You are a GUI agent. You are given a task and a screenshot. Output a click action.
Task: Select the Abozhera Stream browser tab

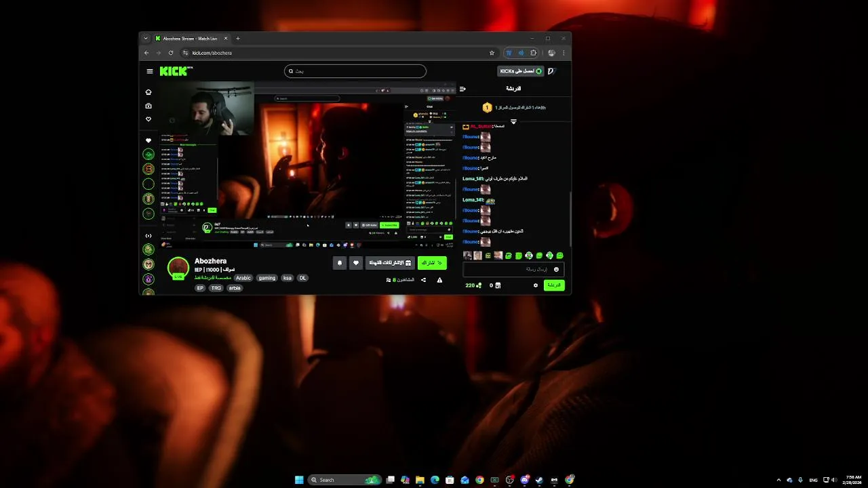click(x=192, y=39)
